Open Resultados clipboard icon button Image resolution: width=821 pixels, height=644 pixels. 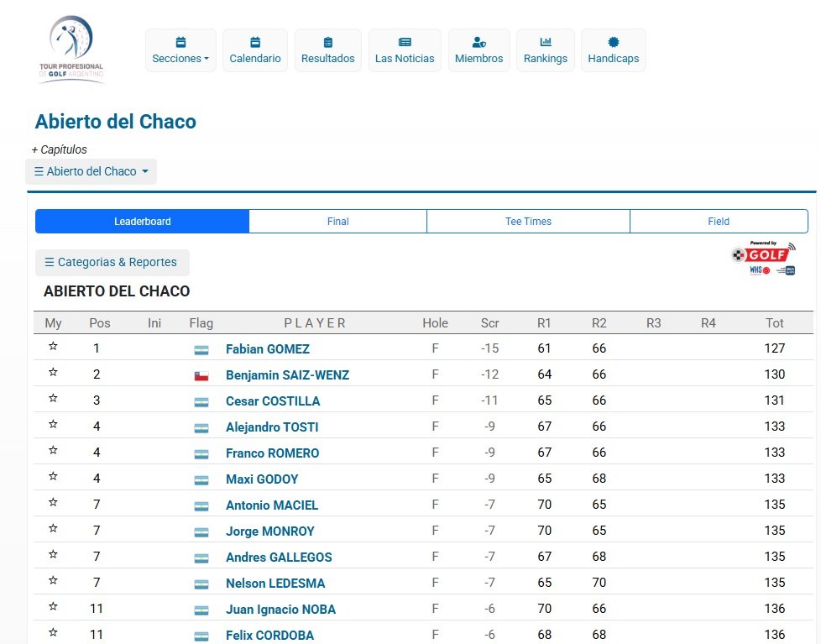pos(328,50)
